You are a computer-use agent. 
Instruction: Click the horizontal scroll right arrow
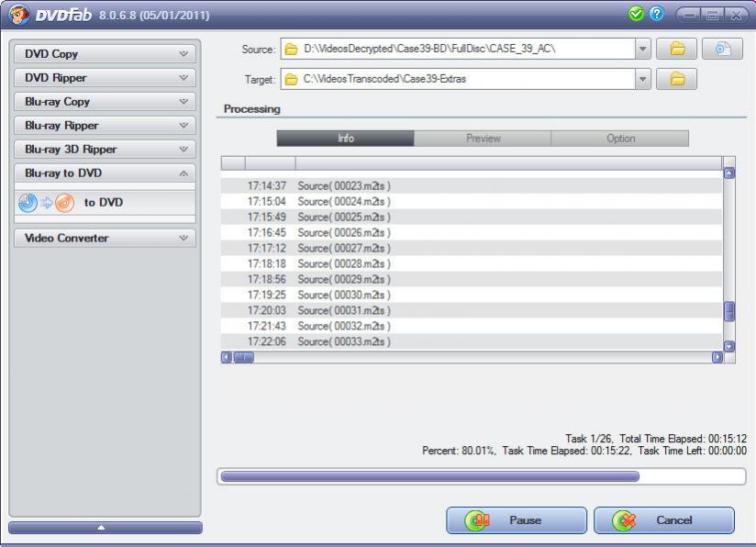(x=717, y=357)
